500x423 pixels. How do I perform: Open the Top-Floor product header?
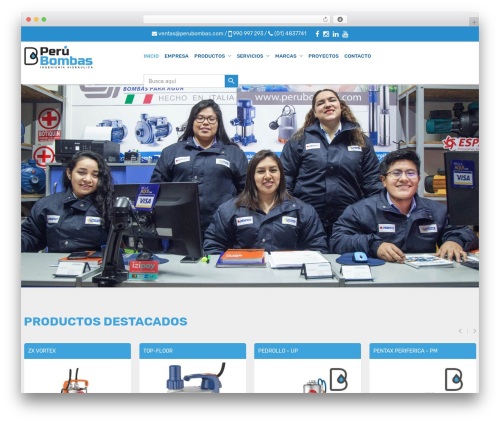(192, 351)
